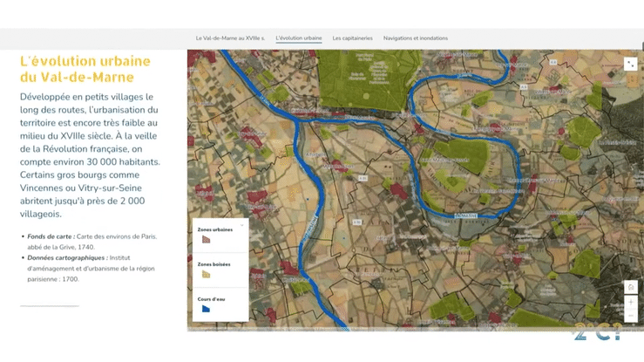The image size is (644, 362).
Task: Click the large green Bois de Vincennes area
Action: [x=365, y=80]
